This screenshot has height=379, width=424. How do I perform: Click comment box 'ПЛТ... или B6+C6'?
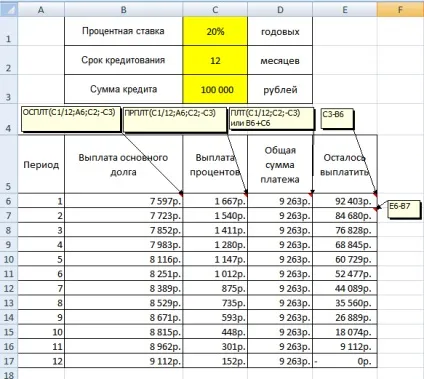(x=272, y=118)
